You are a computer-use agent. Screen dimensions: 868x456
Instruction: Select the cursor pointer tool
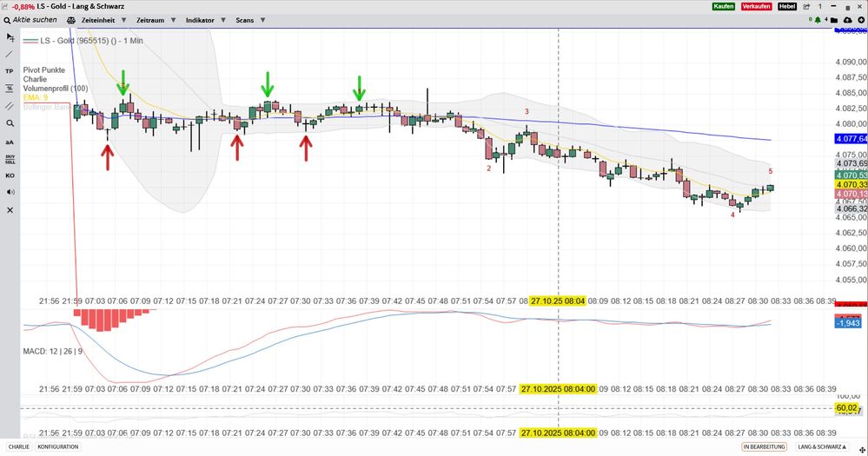point(10,36)
